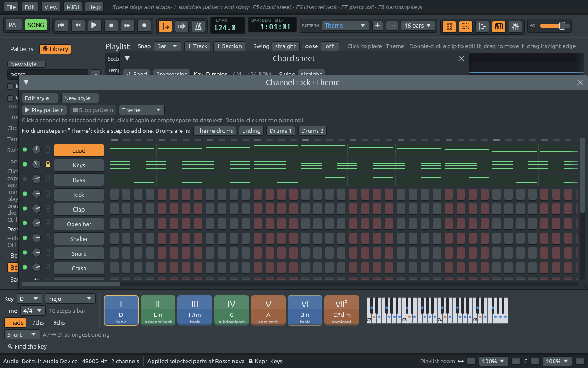Open the 4/4 time signature dropdown
The height and width of the screenshot is (368, 588).
tap(33, 310)
